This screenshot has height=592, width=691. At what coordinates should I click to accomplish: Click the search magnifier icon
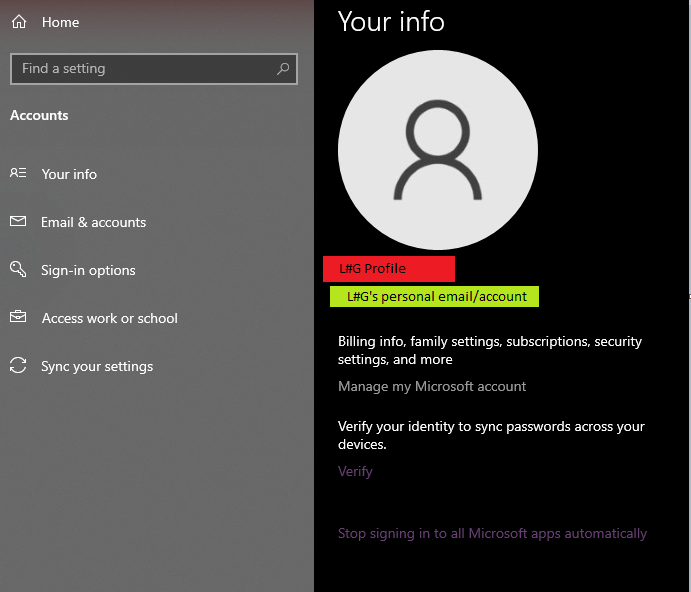(283, 68)
